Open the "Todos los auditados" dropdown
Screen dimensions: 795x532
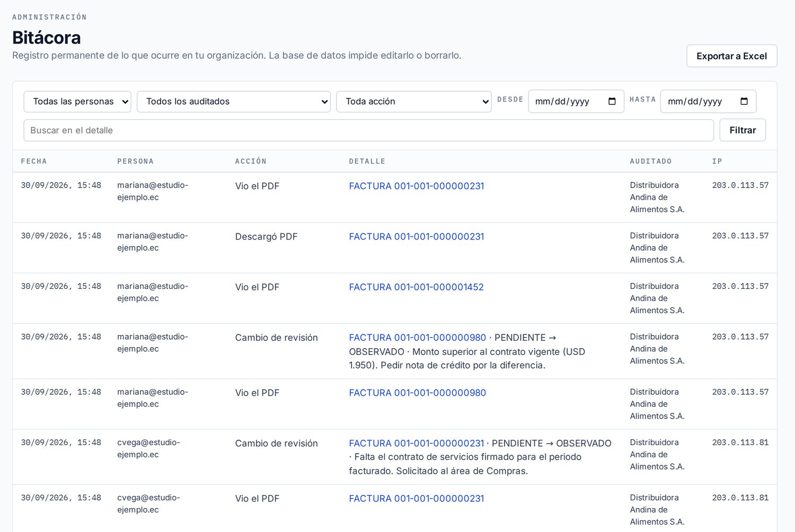point(234,101)
